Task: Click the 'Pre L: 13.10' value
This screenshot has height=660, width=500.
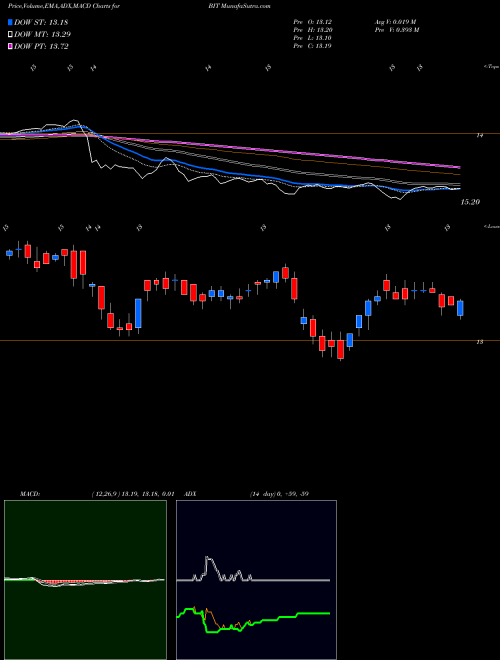Action: (312, 38)
